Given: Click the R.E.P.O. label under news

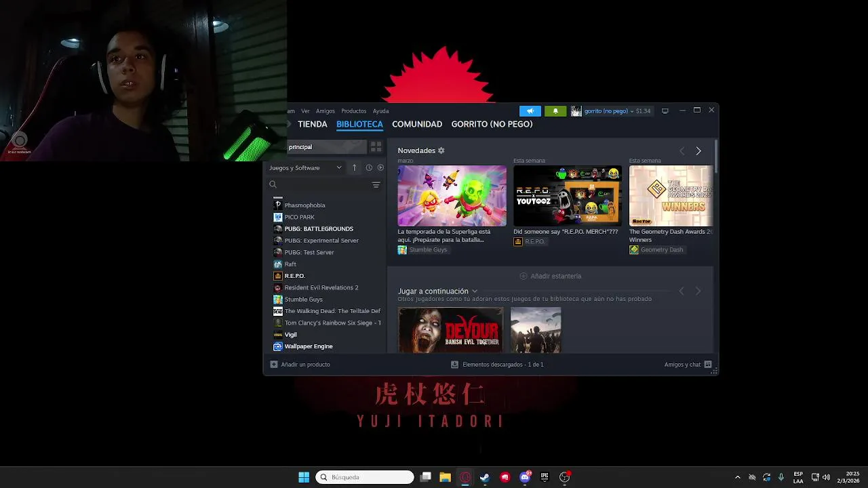Looking at the screenshot, I should [534, 241].
